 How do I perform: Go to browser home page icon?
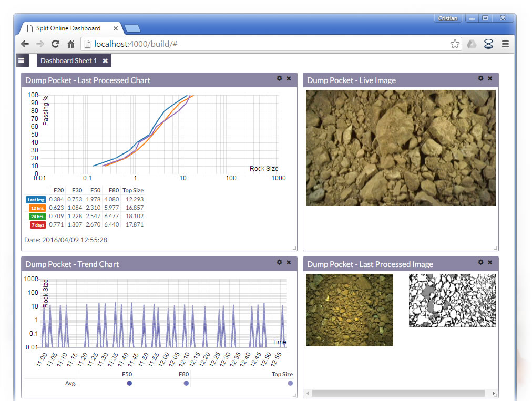point(70,44)
